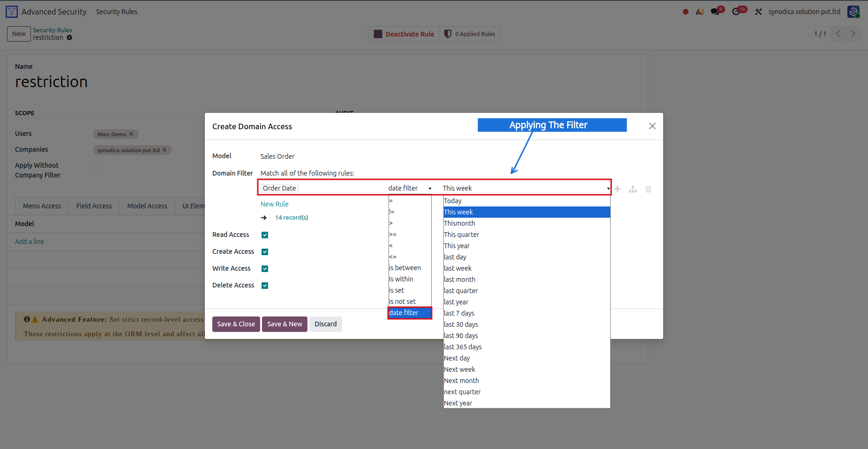
Task: Select Next month option
Action: (527, 381)
